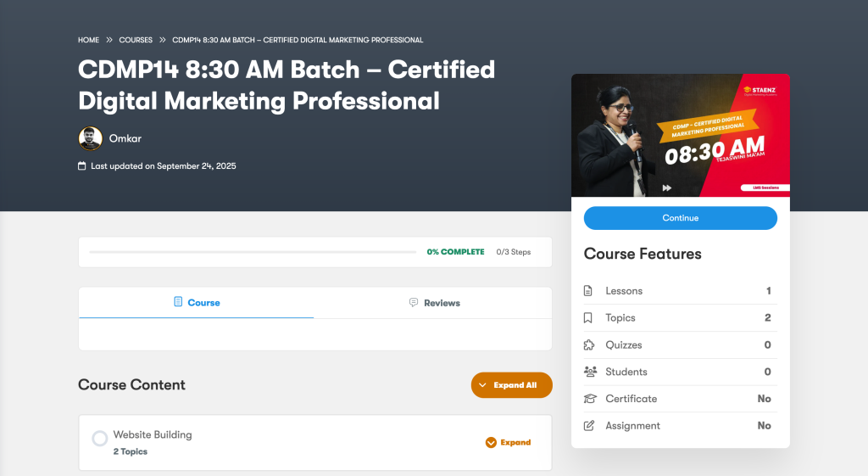Select the Course tab
This screenshot has height=476, width=868.
coord(197,303)
